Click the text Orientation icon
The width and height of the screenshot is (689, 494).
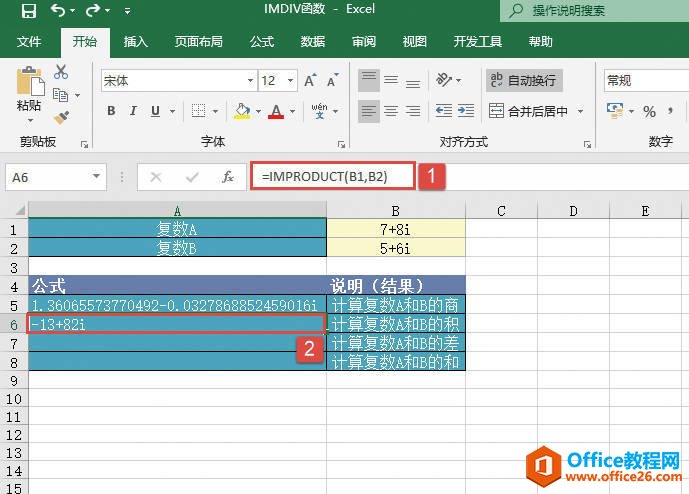click(x=444, y=80)
